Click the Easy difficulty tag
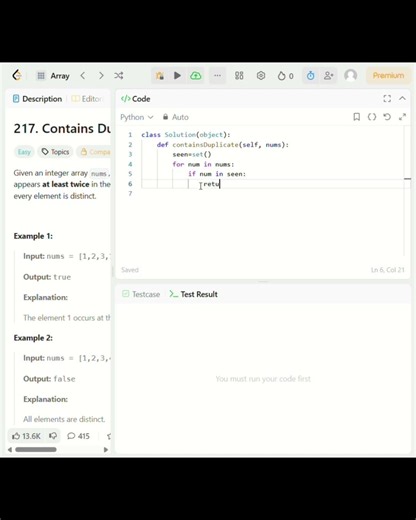Viewport: 416px width, 520px height. pos(24,152)
